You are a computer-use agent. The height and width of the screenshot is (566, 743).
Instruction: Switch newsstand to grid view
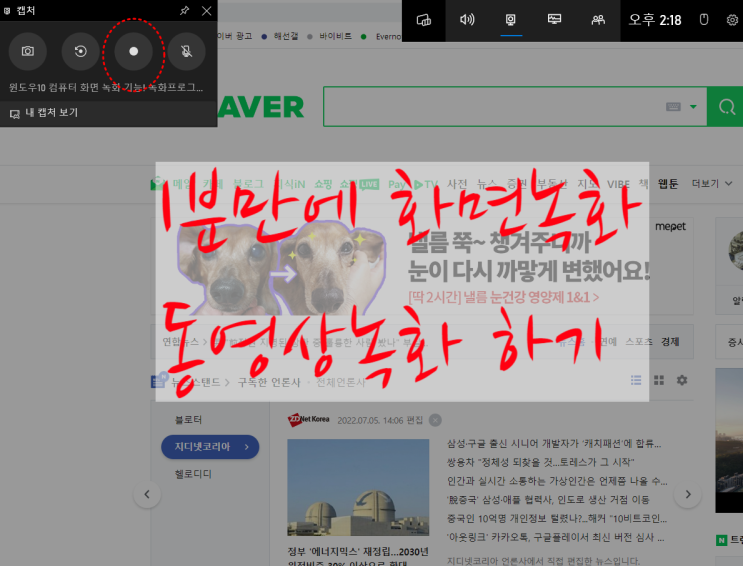[659, 380]
